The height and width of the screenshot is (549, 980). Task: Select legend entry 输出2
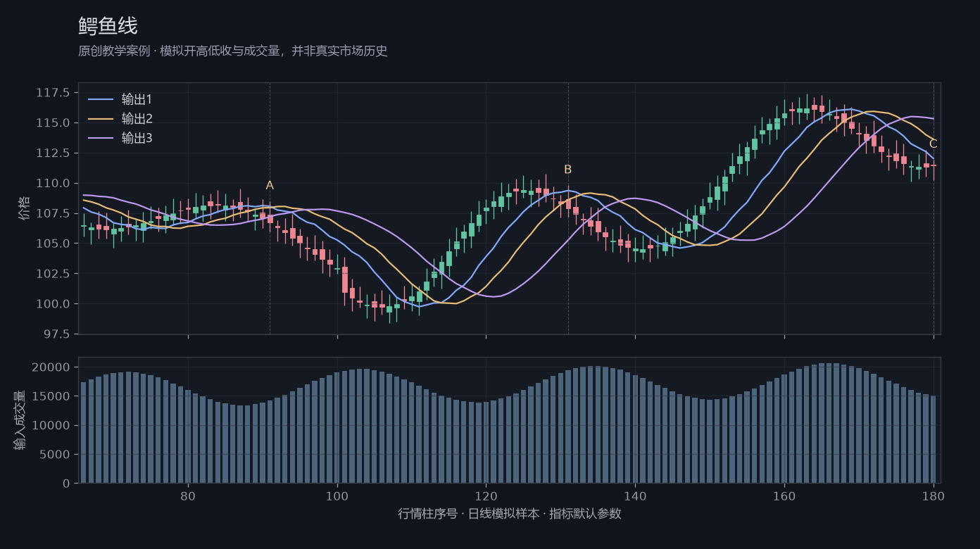coord(137,119)
